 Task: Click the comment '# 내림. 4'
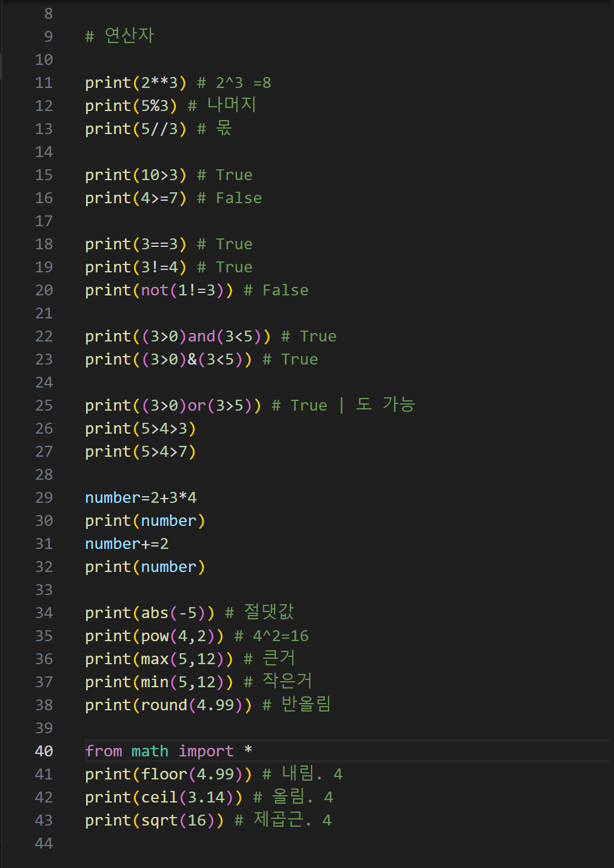pyautogui.click(x=302, y=773)
